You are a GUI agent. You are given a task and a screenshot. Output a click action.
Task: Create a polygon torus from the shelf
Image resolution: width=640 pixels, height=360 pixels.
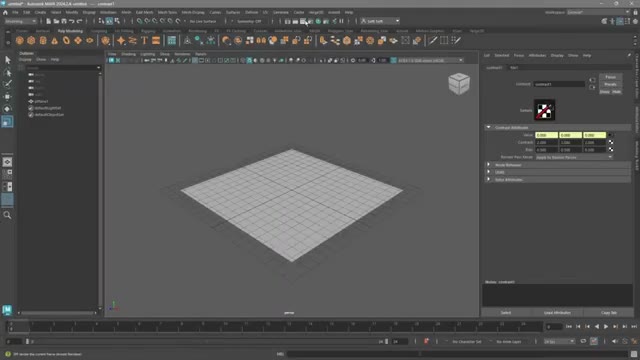click(x=66, y=40)
